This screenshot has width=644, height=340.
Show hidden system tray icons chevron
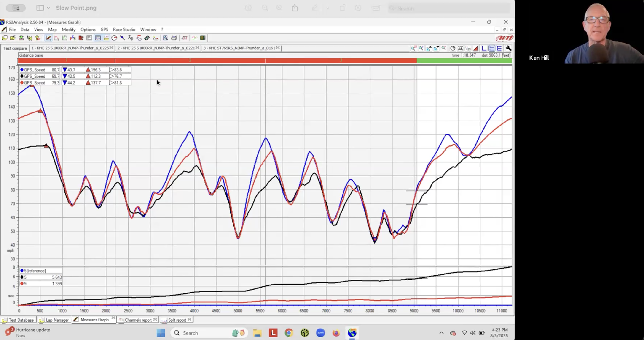click(x=441, y=333)
